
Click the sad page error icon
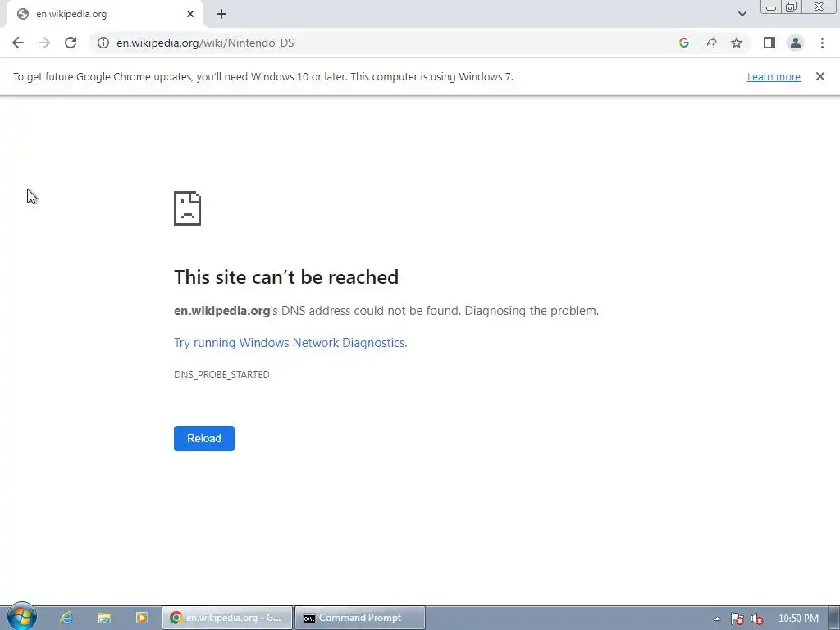pos(188,208)
